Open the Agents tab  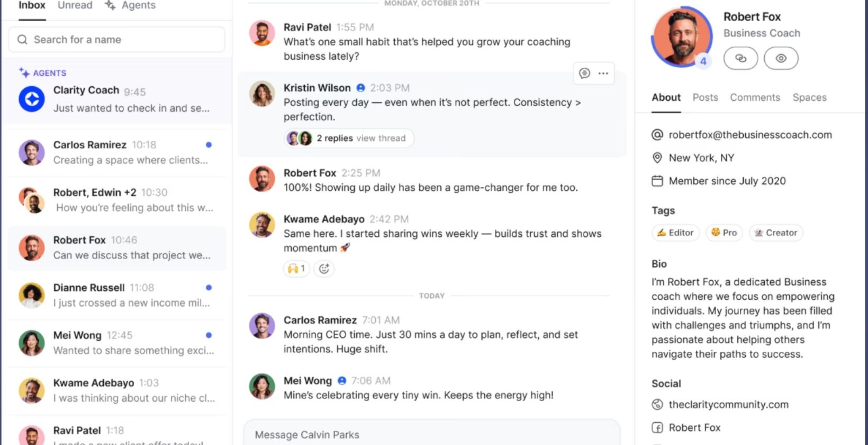(x=130, y=5)
